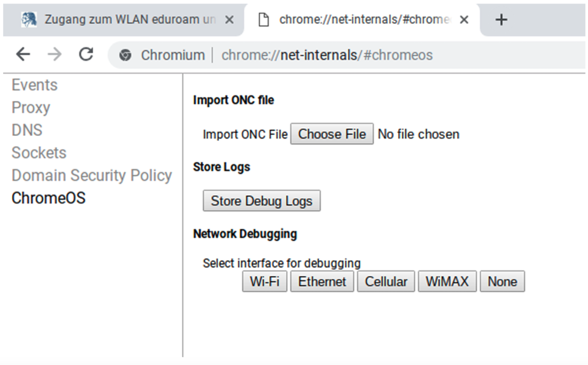The width and height of the screenshot is (588, 365).
Task: Open the Domain Security Policy section
Action: 92,175
